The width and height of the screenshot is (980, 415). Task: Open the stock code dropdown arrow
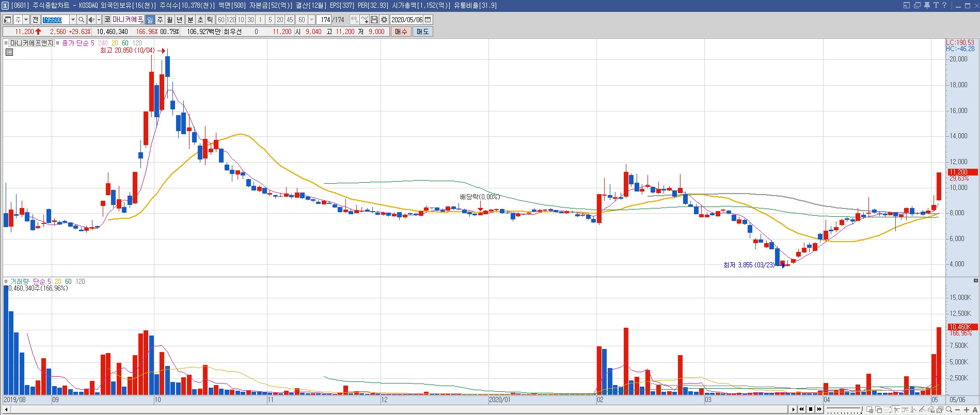point(73,20)
